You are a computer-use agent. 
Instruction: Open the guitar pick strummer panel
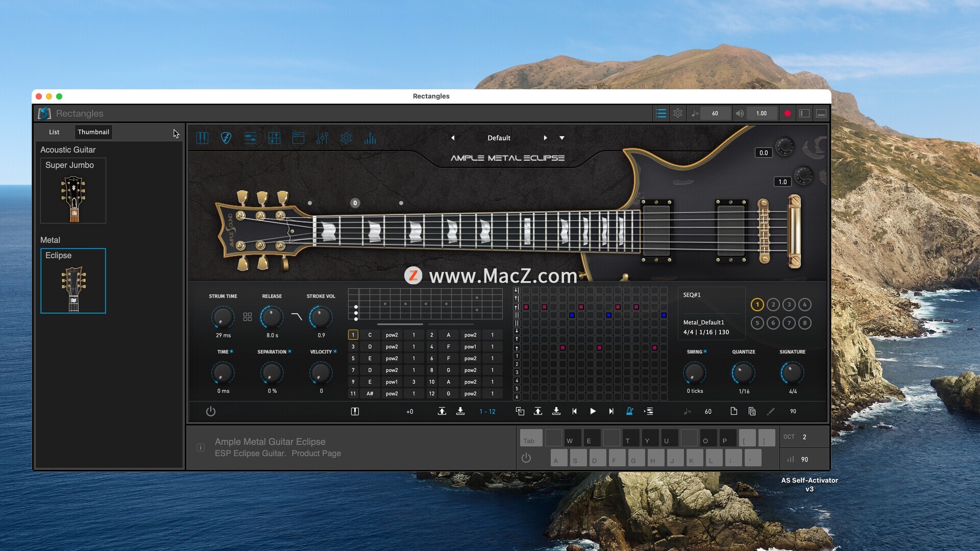226,138
